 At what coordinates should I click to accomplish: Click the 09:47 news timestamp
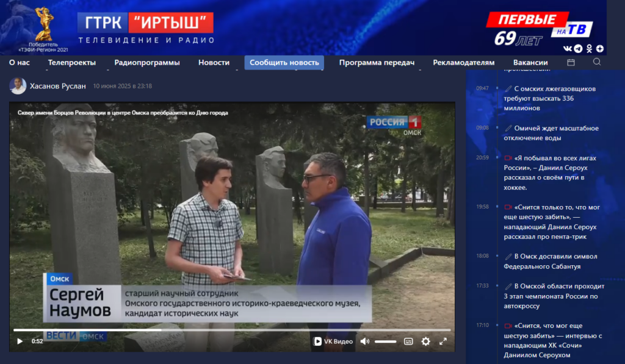pos(482,88)
